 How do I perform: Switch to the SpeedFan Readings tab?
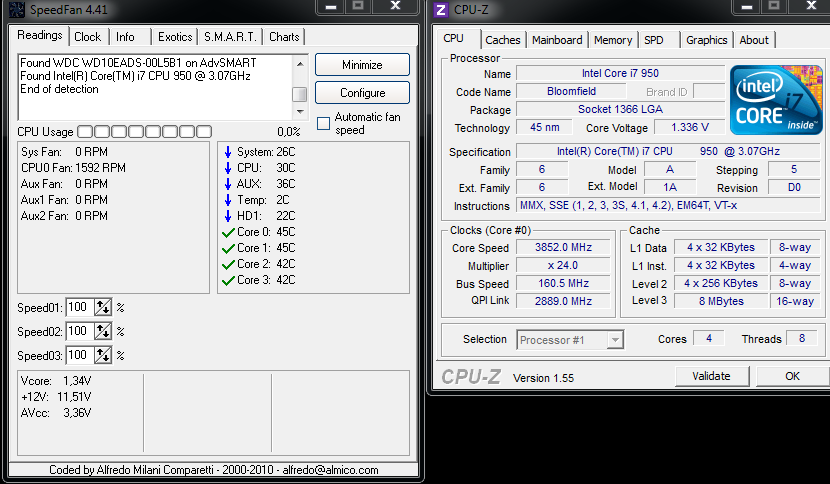(x=40, y=35)
